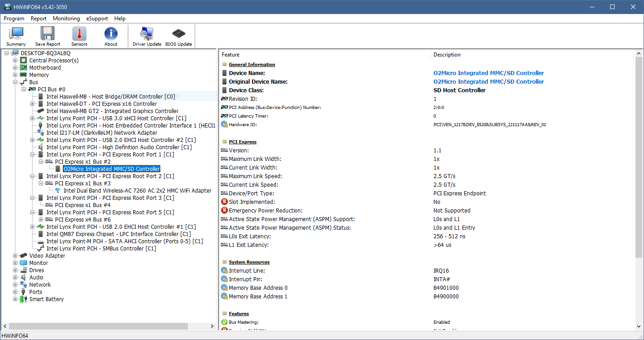Image resolution: width=644 pixels, height=340 pixels.
Task: Click the Description column header
Action: pos(532,55)
